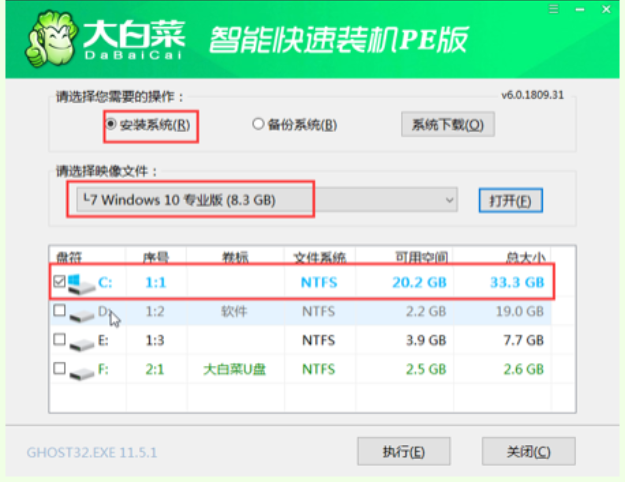The width and height of the screenshot is (626, 488).
Task: Click the Windows drive icon for C:
Action: coord(81,284)
